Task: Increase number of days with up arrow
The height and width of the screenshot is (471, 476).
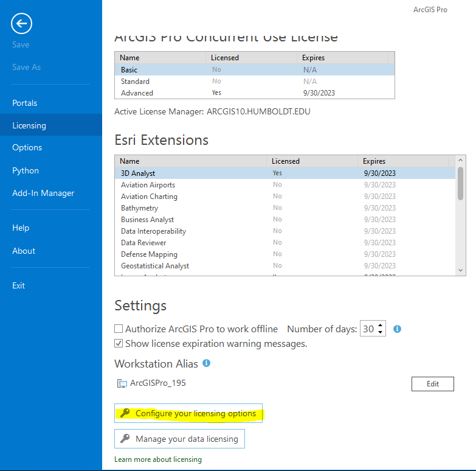Action: click(381, 326)
